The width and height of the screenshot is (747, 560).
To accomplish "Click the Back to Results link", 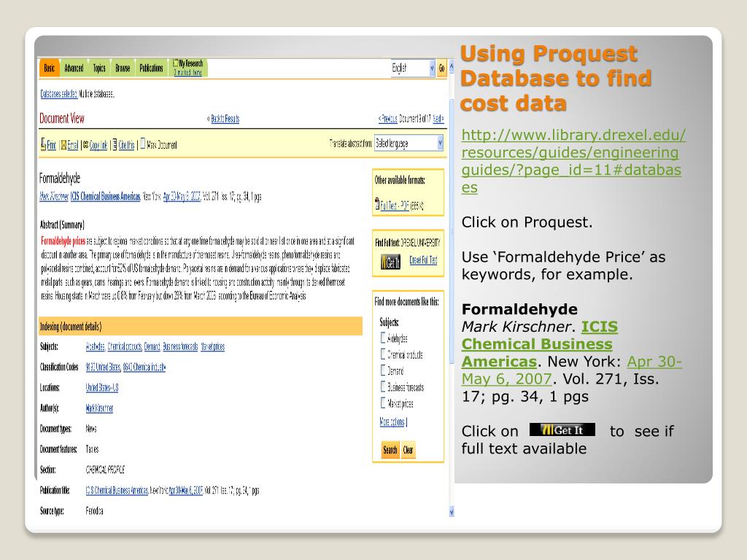I will point(225,119).
